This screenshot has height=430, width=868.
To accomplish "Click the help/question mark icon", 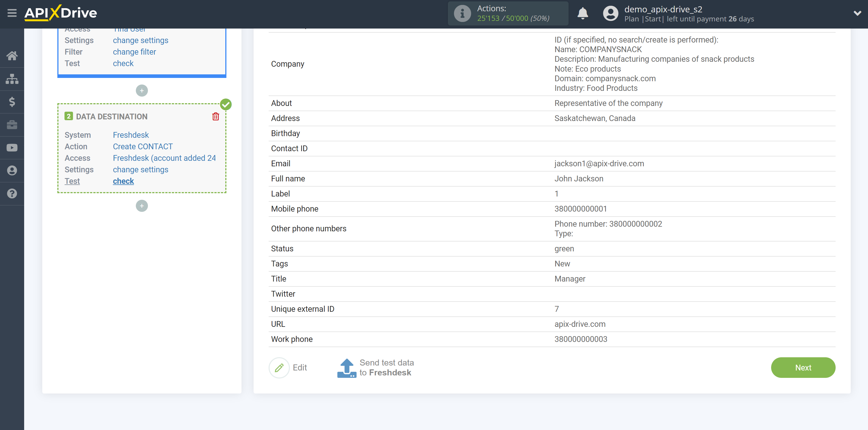I will click(12, 193).
